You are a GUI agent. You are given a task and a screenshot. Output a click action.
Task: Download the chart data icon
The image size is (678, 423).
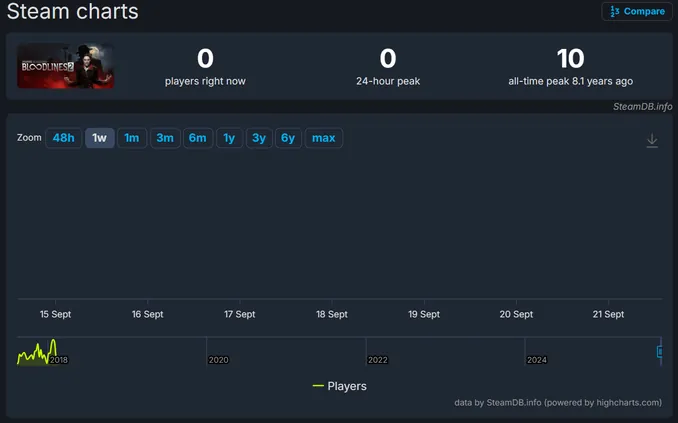652,141
